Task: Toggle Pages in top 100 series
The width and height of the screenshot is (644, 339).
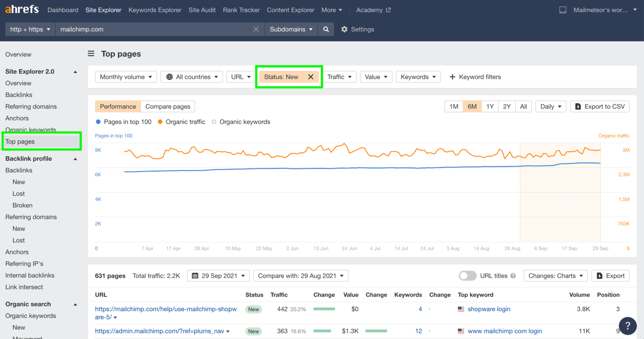Action: tap(124, 122)
